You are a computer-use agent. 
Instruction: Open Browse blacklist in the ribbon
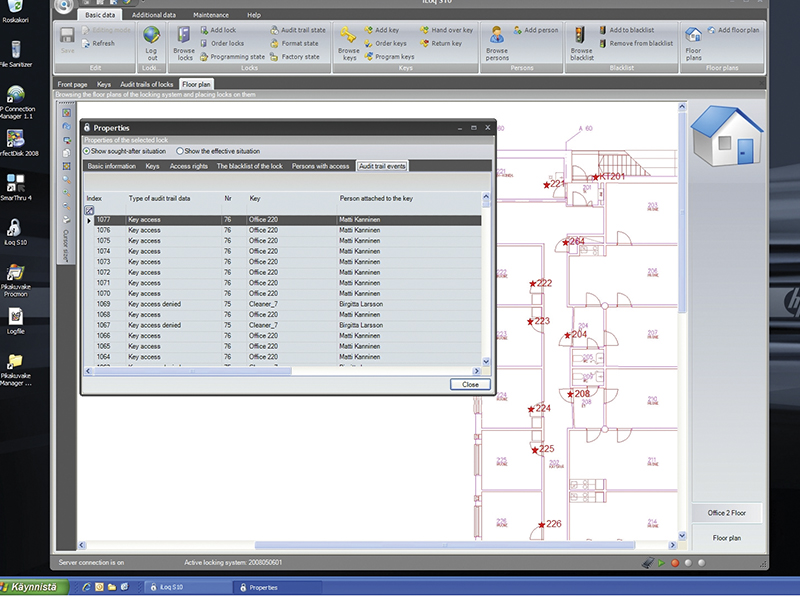tap(582, 43)
